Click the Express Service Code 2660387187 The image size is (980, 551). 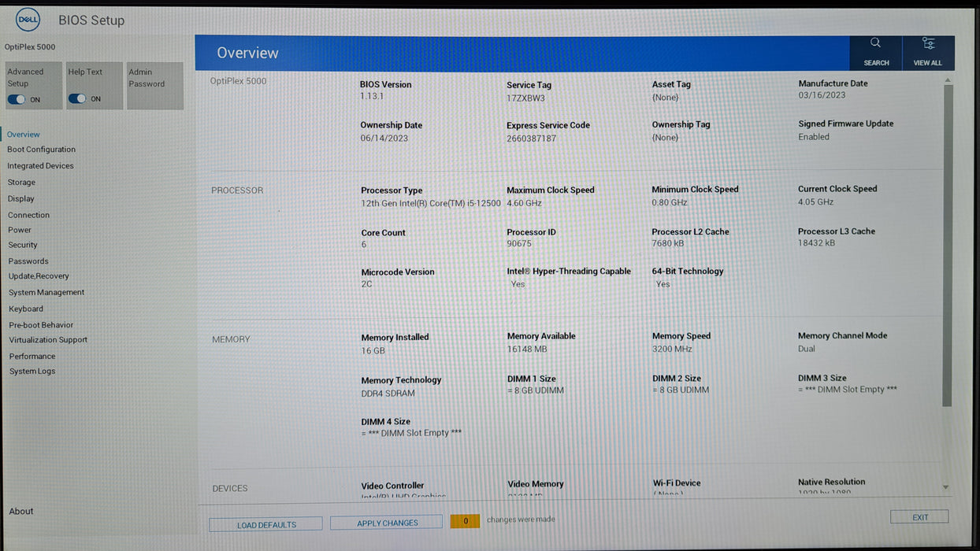click(x=532, y=139)
